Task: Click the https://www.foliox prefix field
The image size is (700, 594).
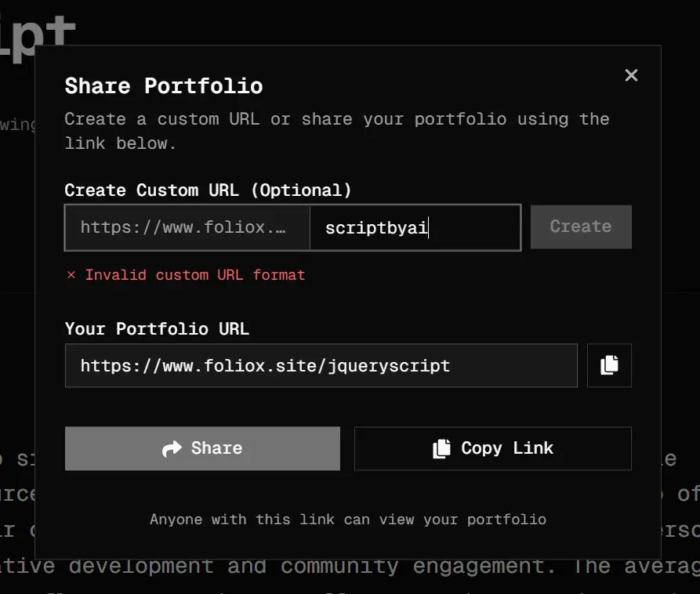Action: (187, 227)
